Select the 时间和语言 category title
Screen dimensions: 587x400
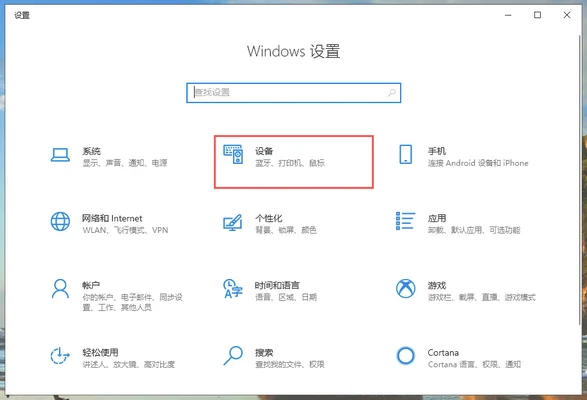tap(277, 285)
